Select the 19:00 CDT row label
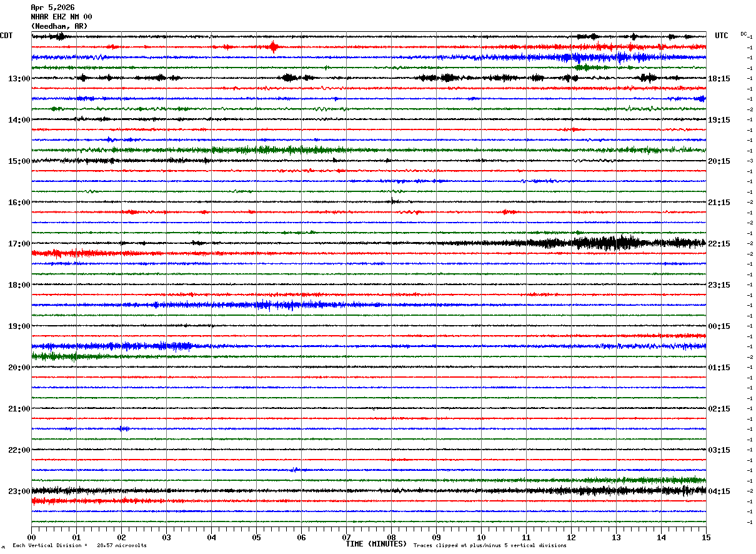The width and height of the screenshot is (756, 554). point(19,326)
